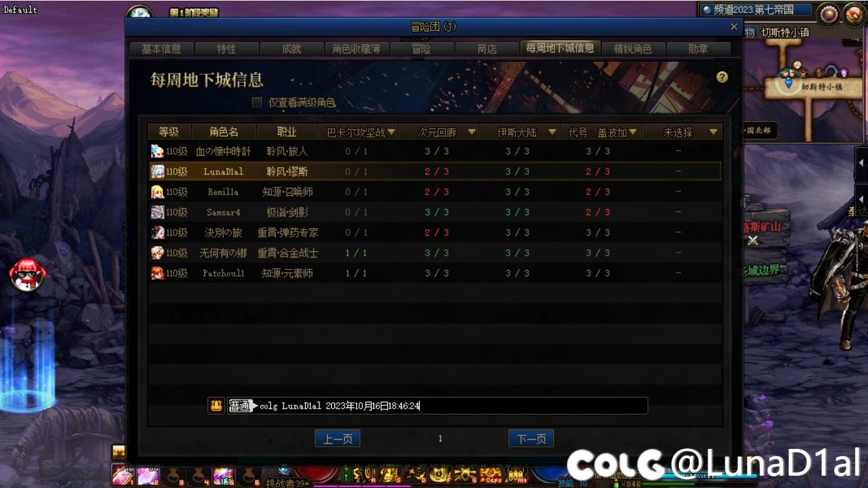Viewport: 868px width, 488px height.
Task: Click the class text 重霄·合金战士
Action: pyautogui.click(x=288, y=252)
